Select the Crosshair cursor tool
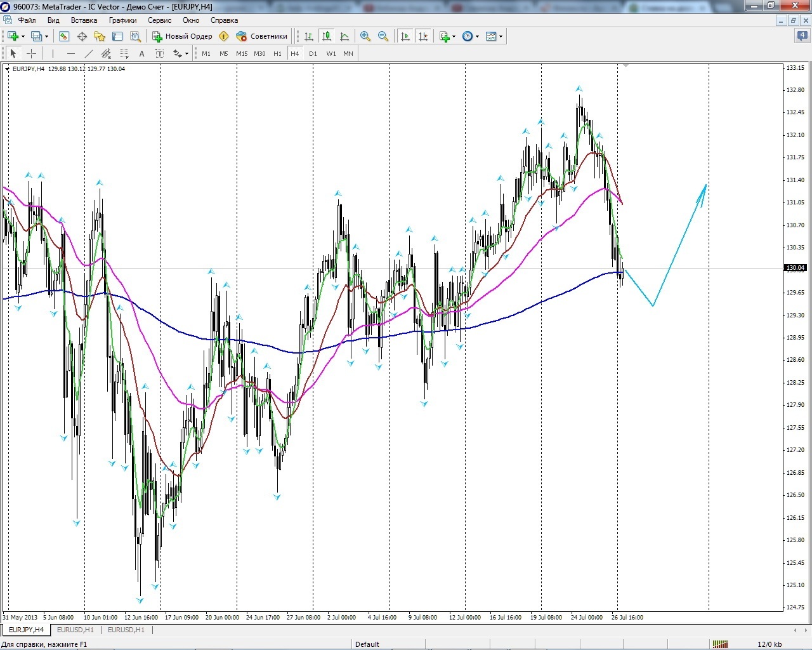 (x=31, y=54)
